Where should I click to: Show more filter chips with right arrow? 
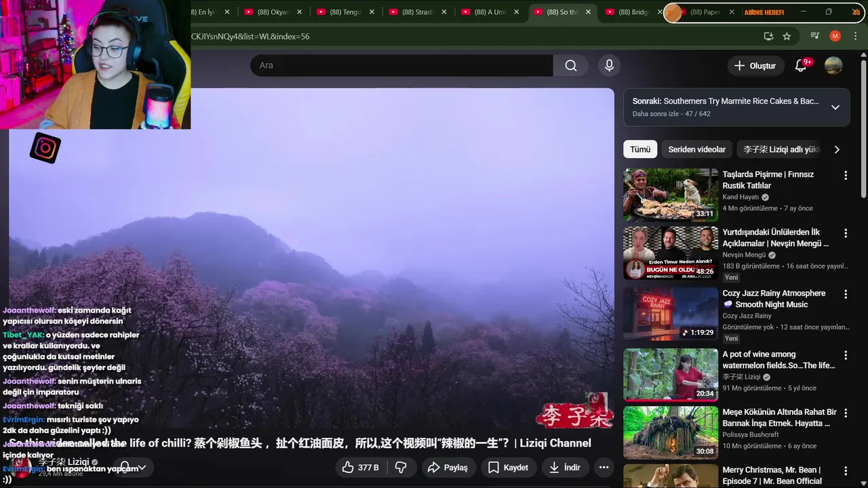click(x=837, y=150)
